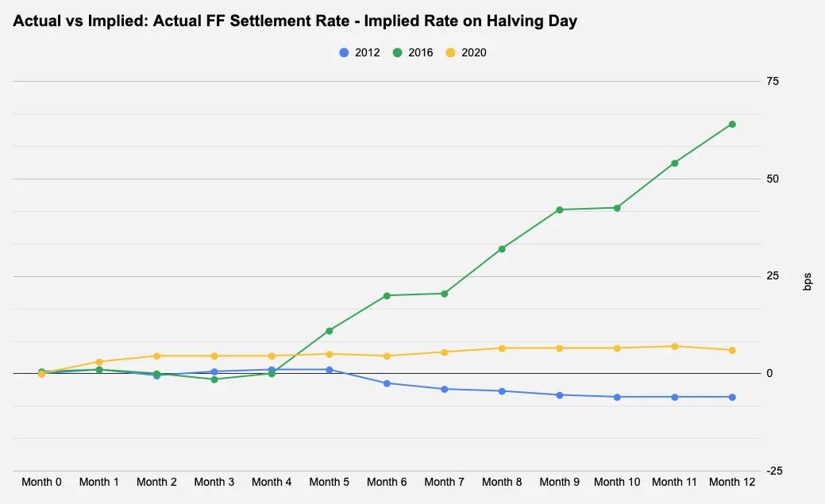Click the 2016 data point at Month 11
825x504 pixels.
click(674, 163)
